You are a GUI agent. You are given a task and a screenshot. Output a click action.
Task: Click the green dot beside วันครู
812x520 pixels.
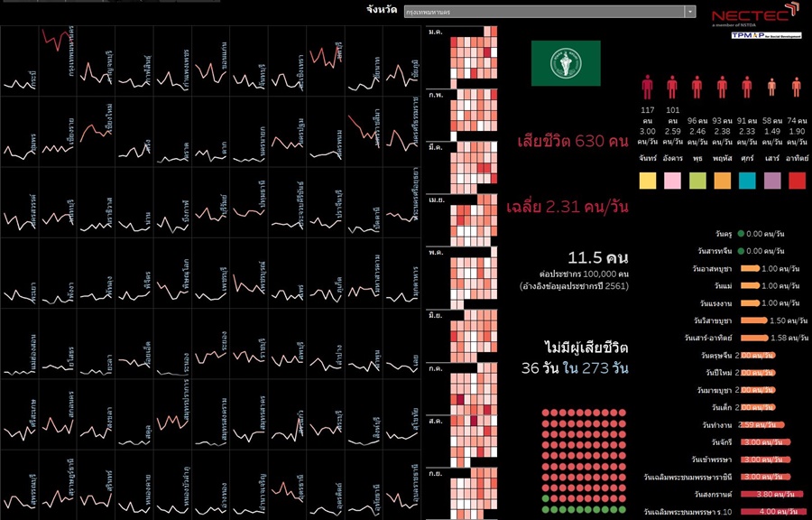pos(741,234)
